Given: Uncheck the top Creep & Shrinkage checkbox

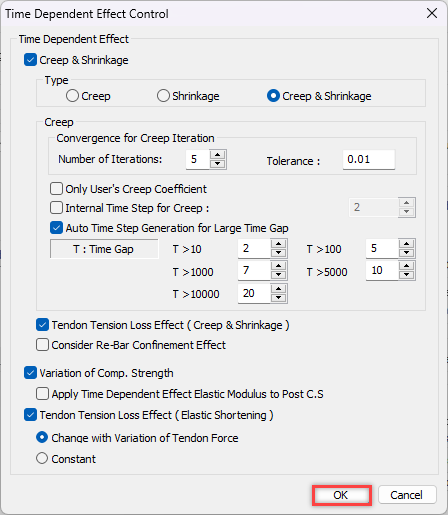Looking at the screenshot, I should pyautogui.click(x=30, y=60).
